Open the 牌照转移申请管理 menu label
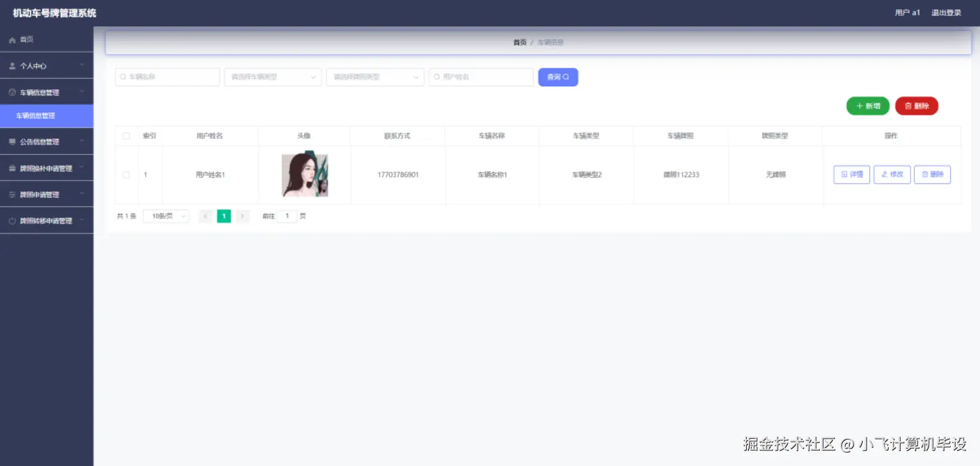This screenshot has height=466, width=980. 46,221
